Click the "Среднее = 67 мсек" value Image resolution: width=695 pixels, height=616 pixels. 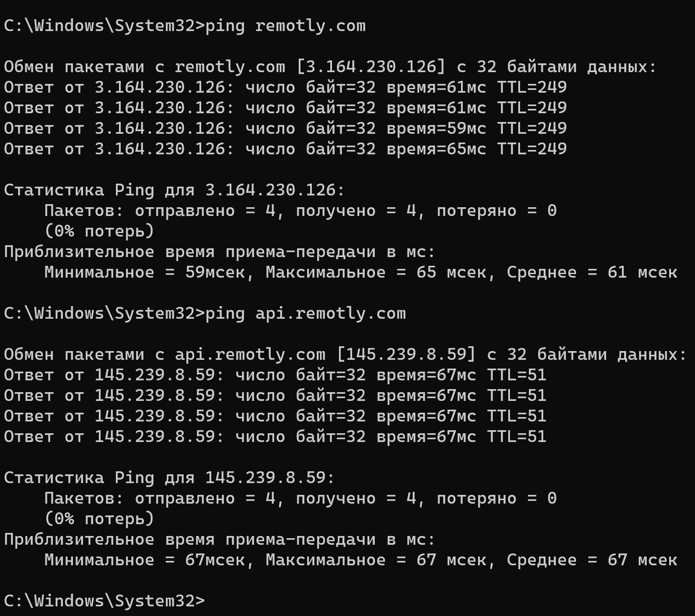(x=591, y=560)
